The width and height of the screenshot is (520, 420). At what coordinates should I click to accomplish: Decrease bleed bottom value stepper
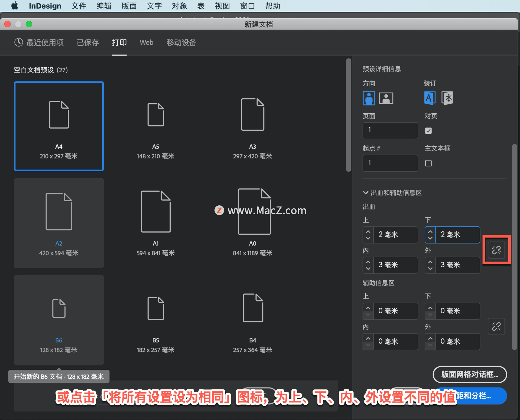(430, 238)
